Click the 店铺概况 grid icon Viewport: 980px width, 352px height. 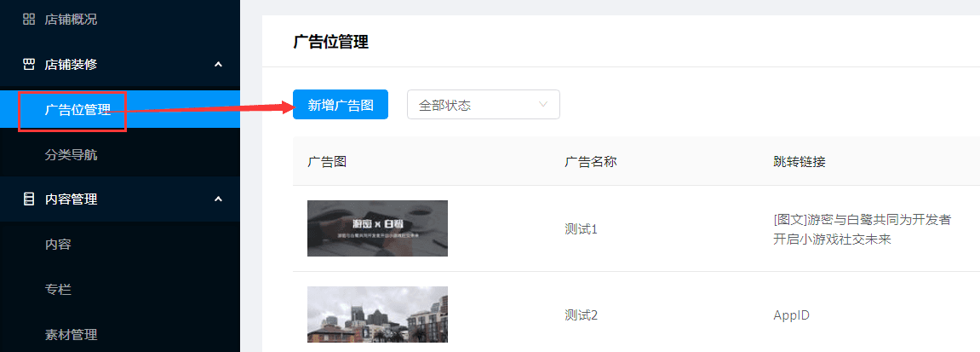coord(28,19)
